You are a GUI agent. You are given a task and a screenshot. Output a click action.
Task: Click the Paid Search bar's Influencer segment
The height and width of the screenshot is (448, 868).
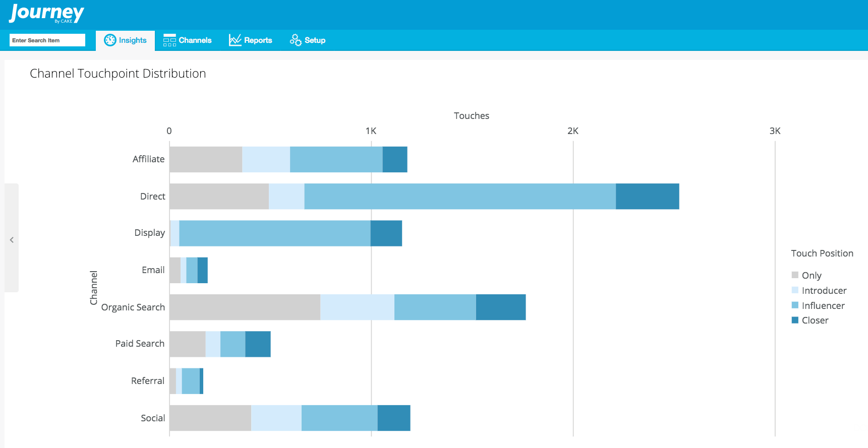(x=233, y=344)
